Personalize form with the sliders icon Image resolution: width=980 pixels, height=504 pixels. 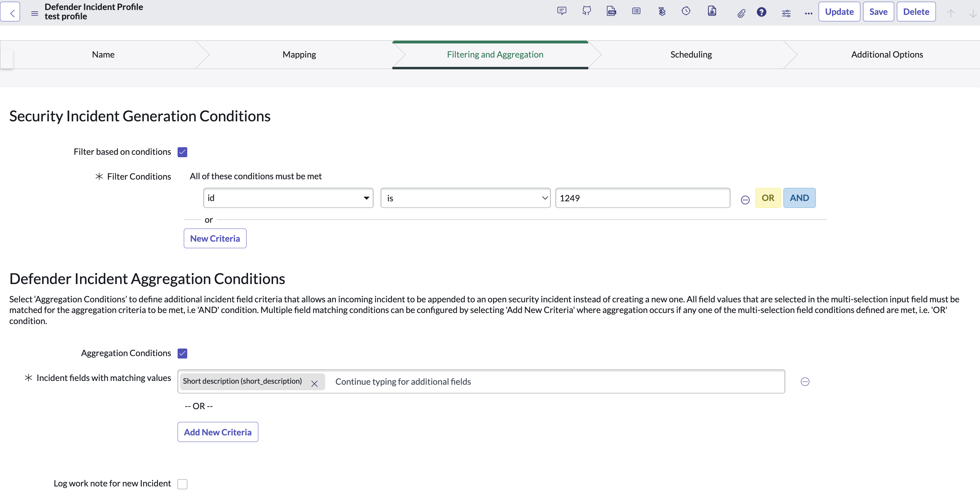(x=786, y=13)
